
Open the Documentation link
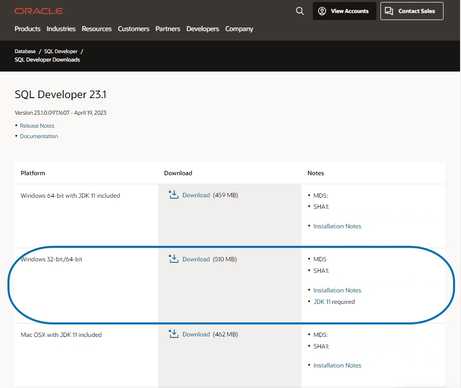39,136
